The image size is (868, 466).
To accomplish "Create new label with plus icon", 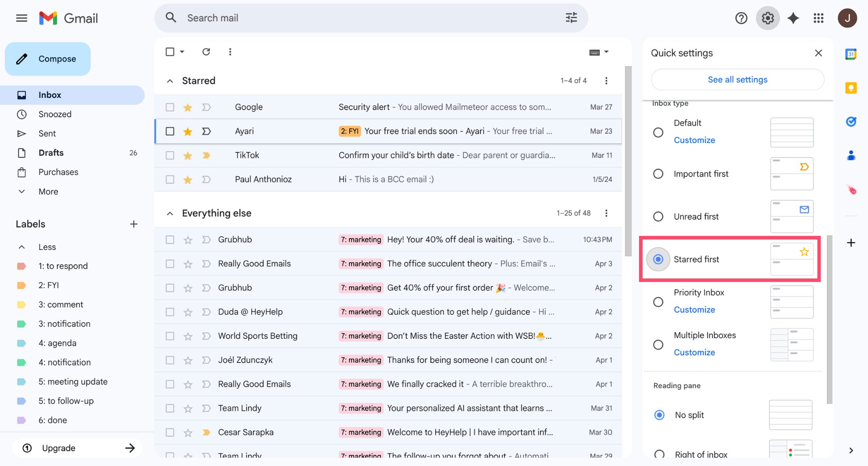I will [133, 224].
